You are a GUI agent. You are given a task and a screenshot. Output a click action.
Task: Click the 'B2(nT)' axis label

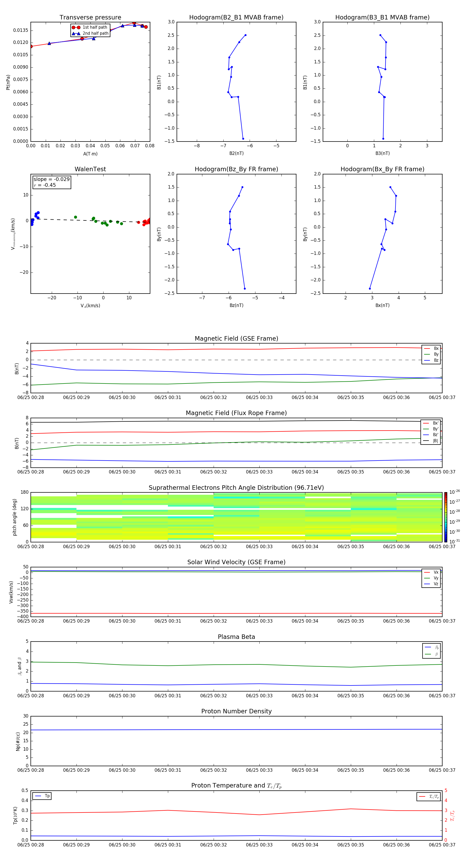pyautogui.click(x=236, y=153)
